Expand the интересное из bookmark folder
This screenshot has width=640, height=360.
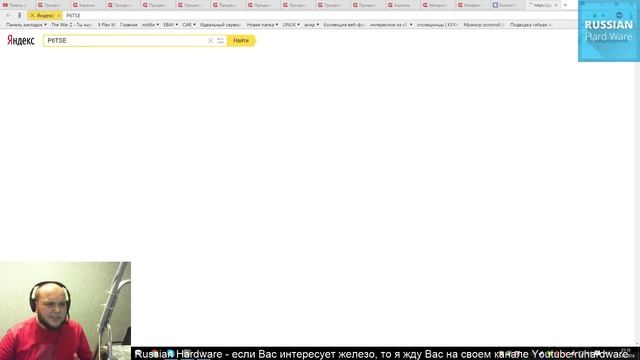[391, 25]
